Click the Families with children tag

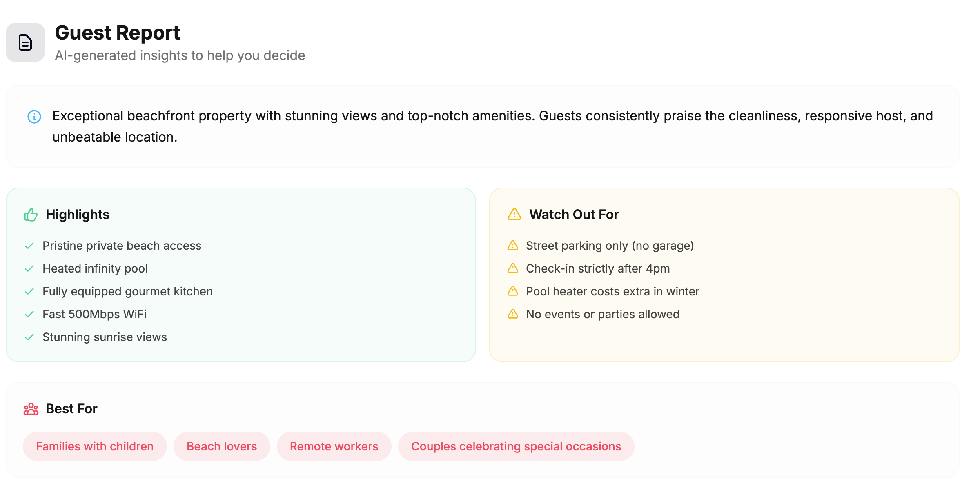[94, 446]
